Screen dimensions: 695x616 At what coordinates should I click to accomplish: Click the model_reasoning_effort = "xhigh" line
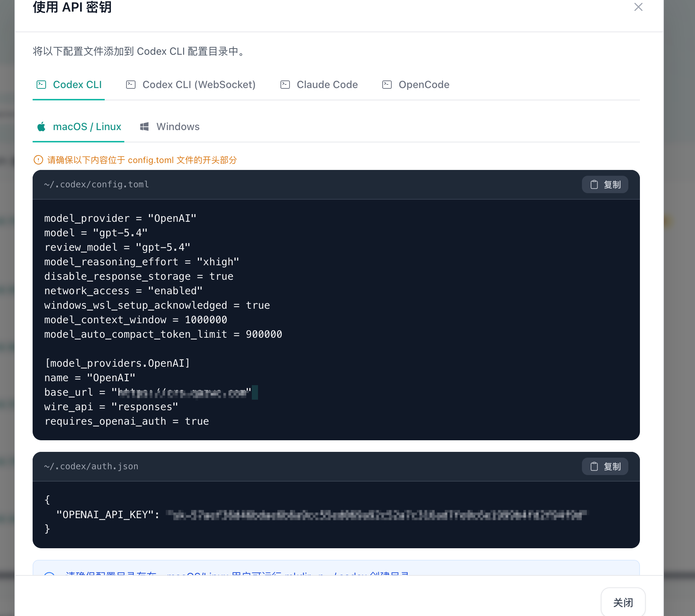(x=142, y=262)
